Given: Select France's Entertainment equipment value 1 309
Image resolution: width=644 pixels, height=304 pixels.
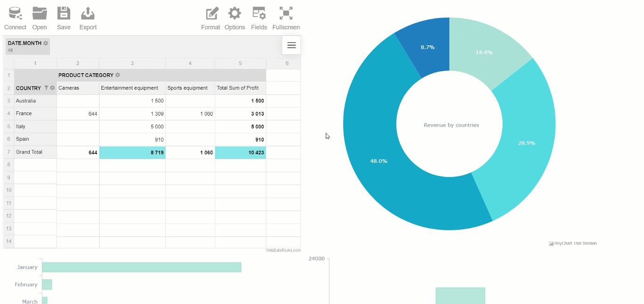Looking at the screenshot, I should (132, 114).
